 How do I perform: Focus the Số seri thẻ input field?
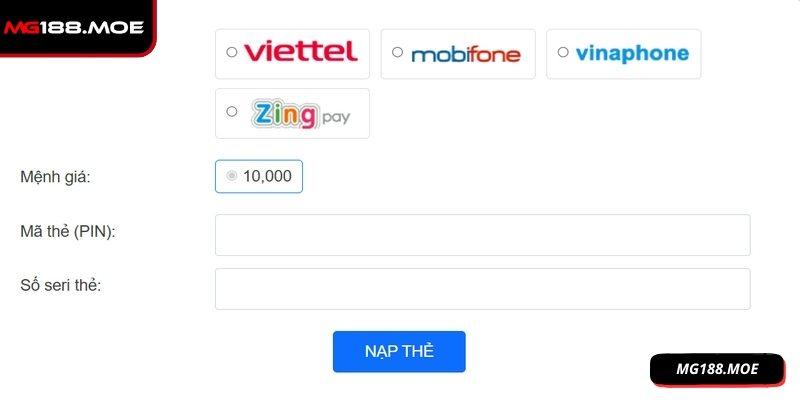(482, 289)
